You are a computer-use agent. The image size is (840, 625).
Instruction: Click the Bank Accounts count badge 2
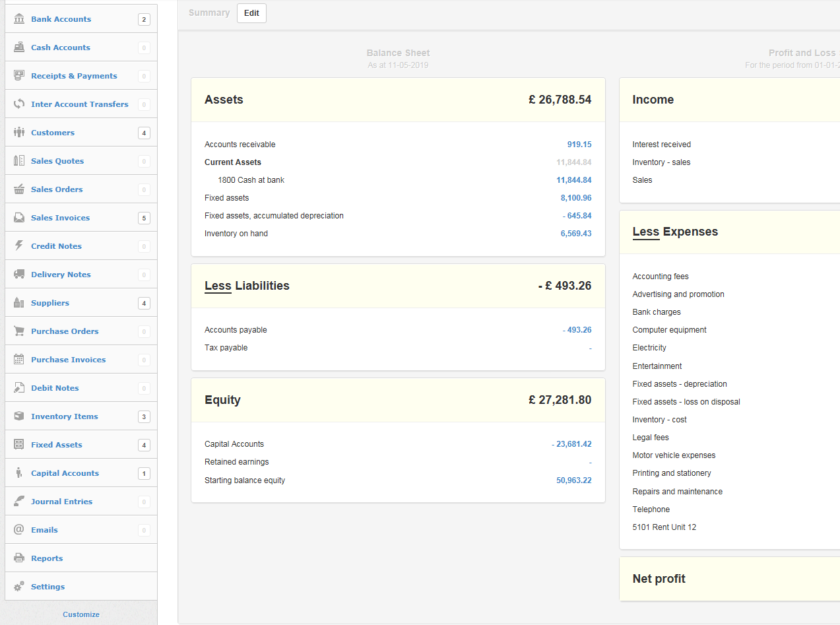tap(144, 19)
